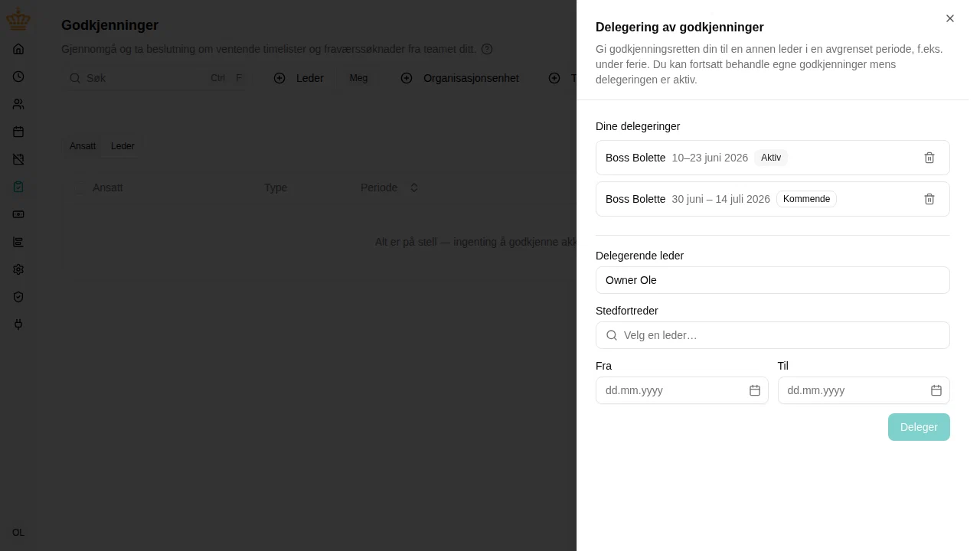
Task: Open the Til date calendar picker
Action: 936,390
